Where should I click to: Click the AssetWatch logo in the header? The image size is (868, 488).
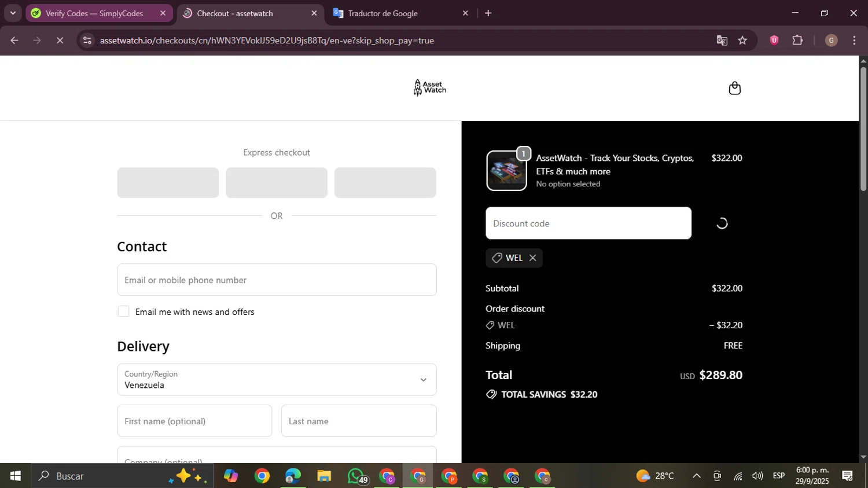coord(430,87)
